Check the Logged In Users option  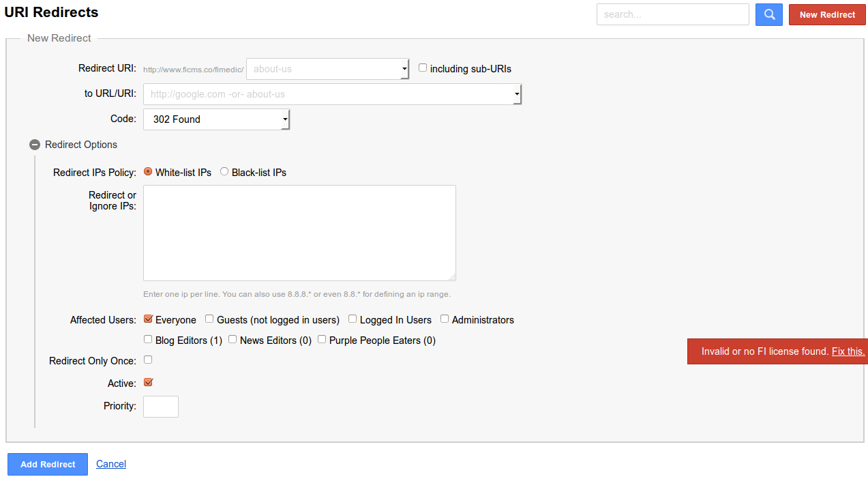[353, 319]
